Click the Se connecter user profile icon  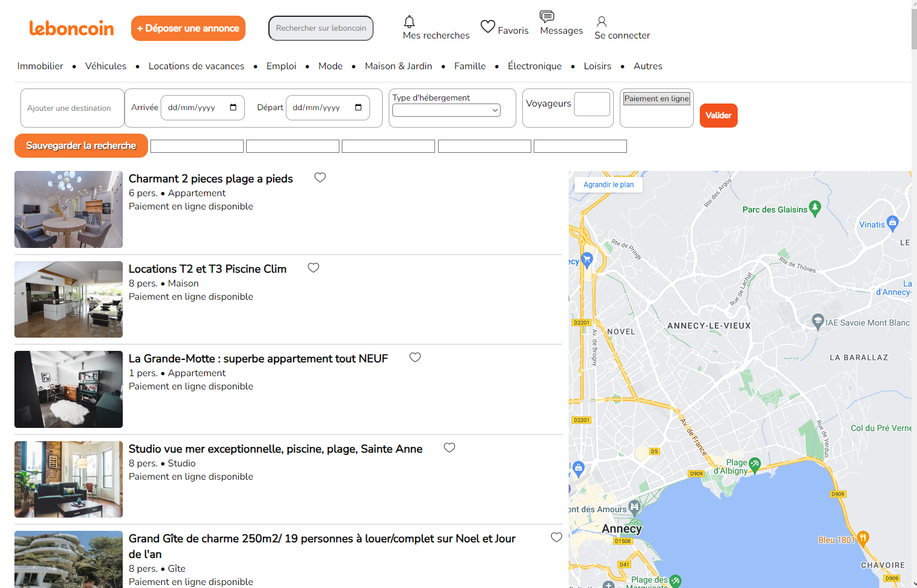(x=601, y=22)
